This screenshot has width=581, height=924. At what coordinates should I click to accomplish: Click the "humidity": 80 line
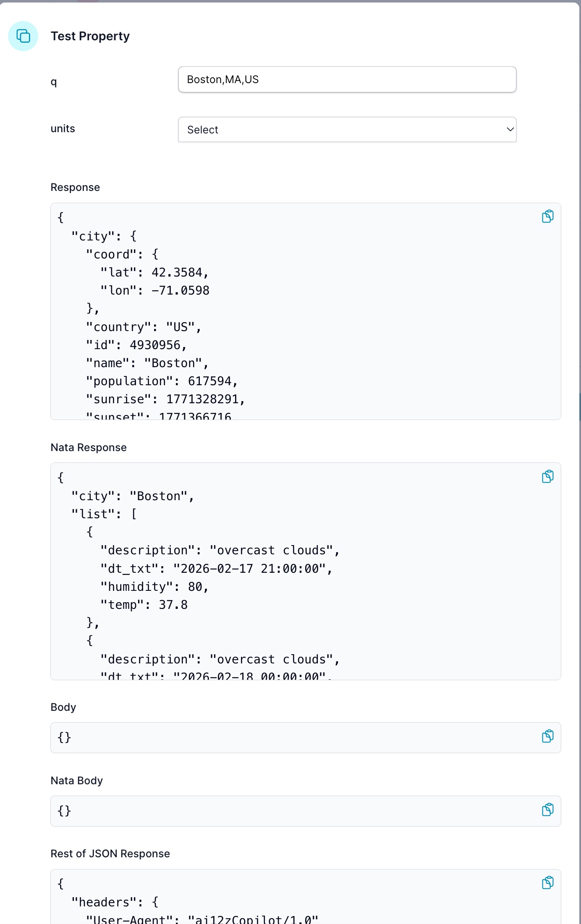(154, 587)
